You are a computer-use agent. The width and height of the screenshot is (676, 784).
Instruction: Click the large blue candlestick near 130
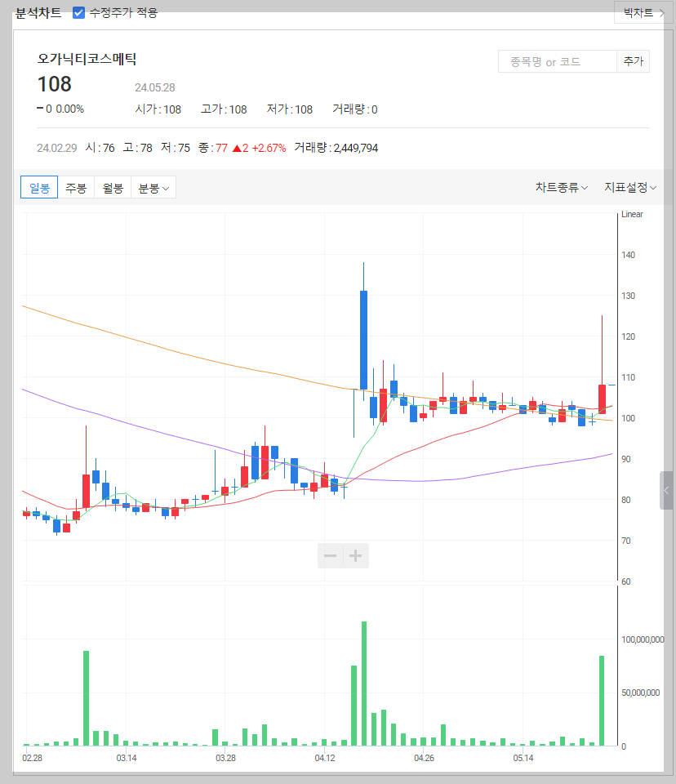[363, 340]
